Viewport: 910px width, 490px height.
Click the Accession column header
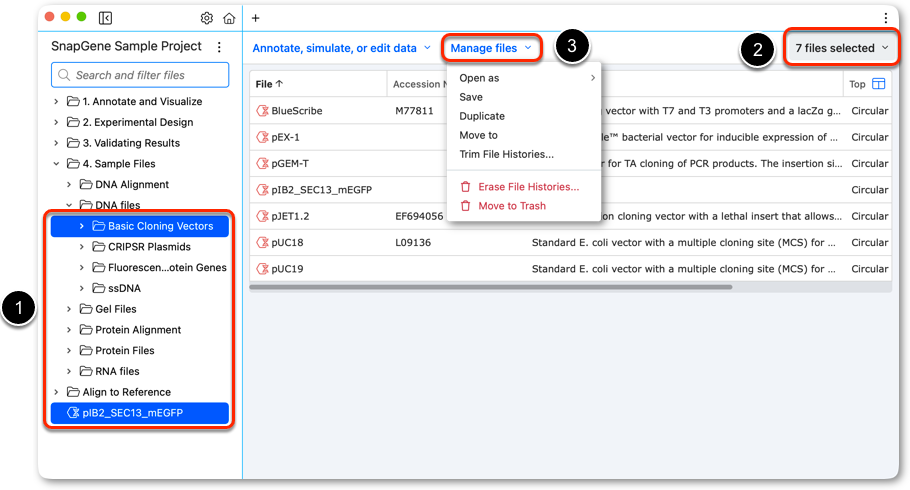[x=420, y=84]
